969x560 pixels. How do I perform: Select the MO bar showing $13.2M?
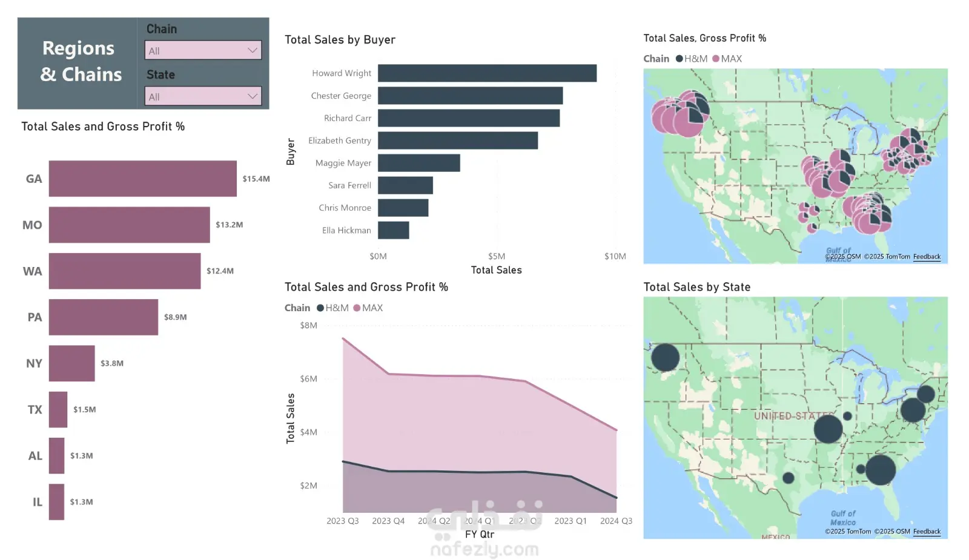[x=129, y=225]
